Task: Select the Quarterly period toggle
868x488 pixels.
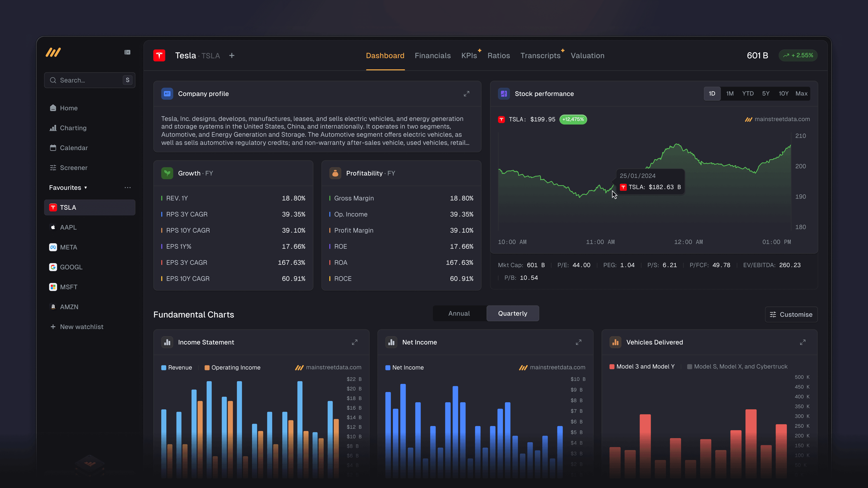Action: tap(512, 314)
